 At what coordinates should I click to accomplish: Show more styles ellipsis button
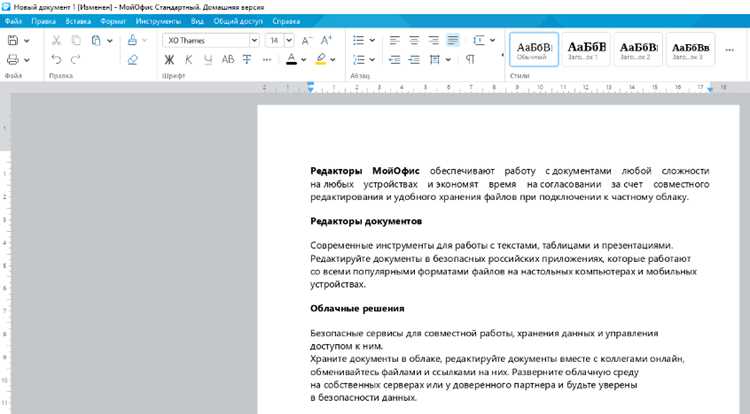pyautogui.click(x=729, y=50)
